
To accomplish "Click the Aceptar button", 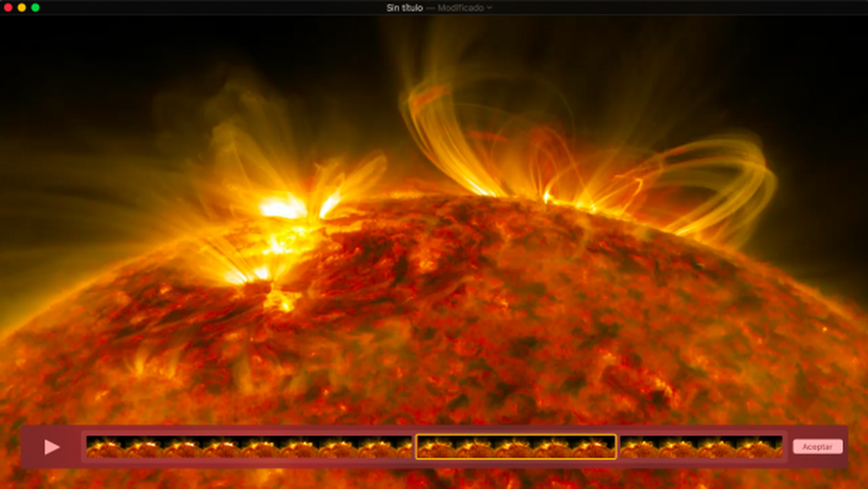I will [x=818, y=447].
